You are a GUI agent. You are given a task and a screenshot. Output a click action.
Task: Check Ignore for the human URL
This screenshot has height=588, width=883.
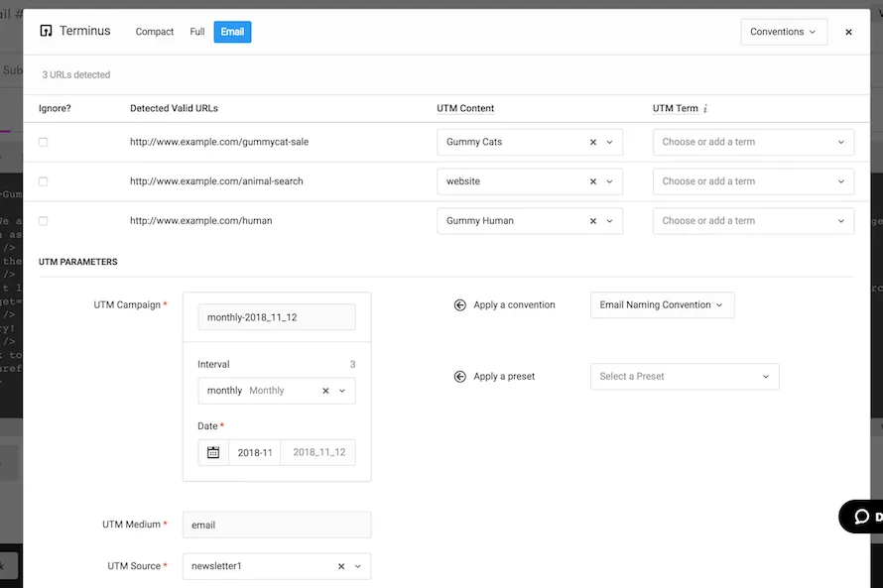43,220
